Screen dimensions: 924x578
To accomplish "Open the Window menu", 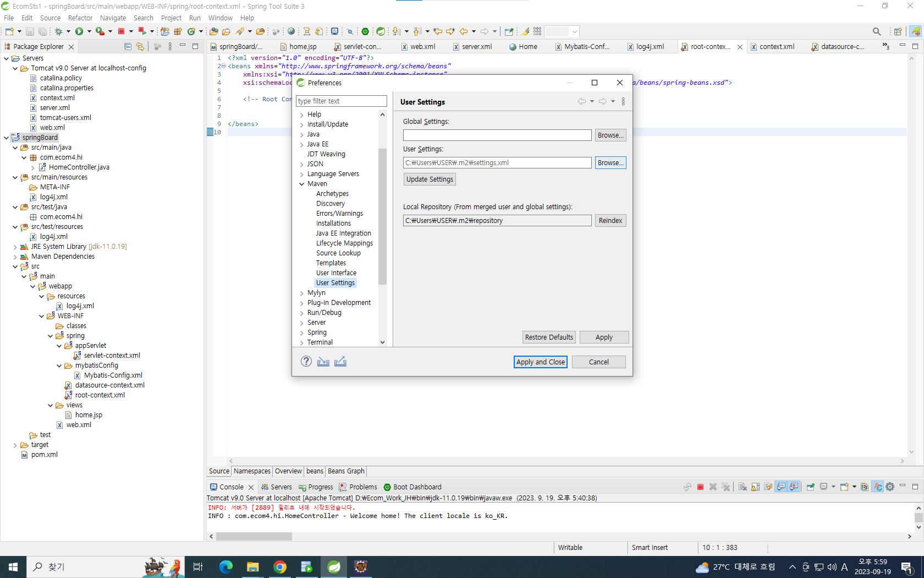I will pyautogui.click(x=220, y=18).
